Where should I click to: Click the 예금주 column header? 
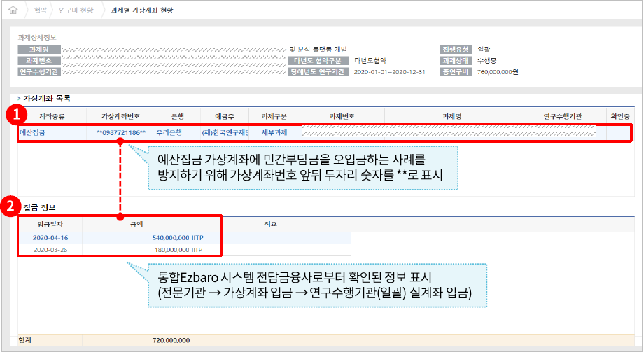(224, 116)
